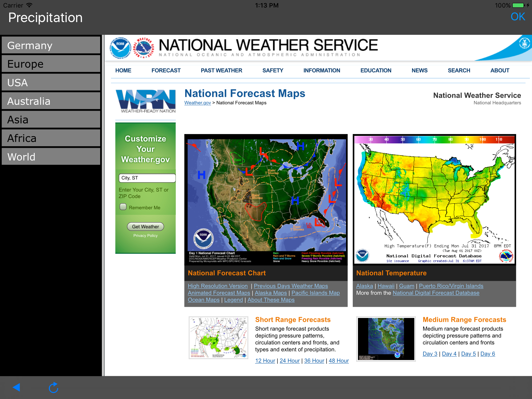
Task: Check the Remember Me checkbox
Action: click(123, 207)
